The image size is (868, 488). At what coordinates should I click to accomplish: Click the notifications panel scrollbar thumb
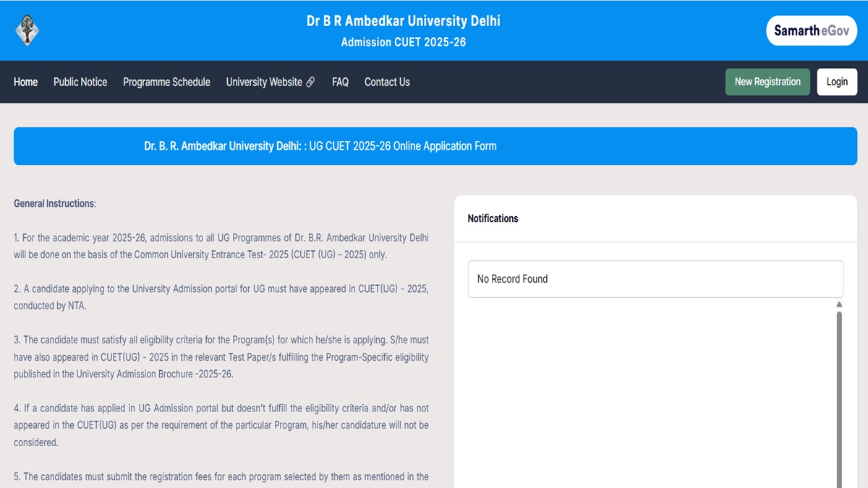(x=839, y=398)
